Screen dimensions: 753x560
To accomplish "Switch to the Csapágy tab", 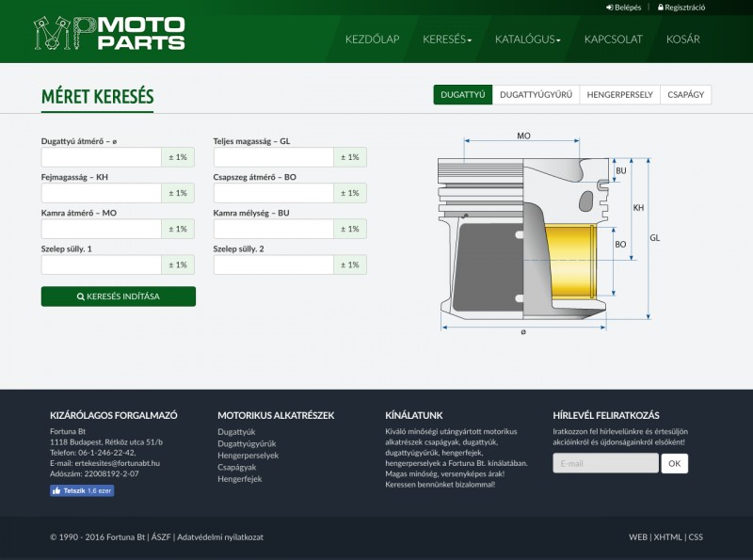I will tap(685, 95).
